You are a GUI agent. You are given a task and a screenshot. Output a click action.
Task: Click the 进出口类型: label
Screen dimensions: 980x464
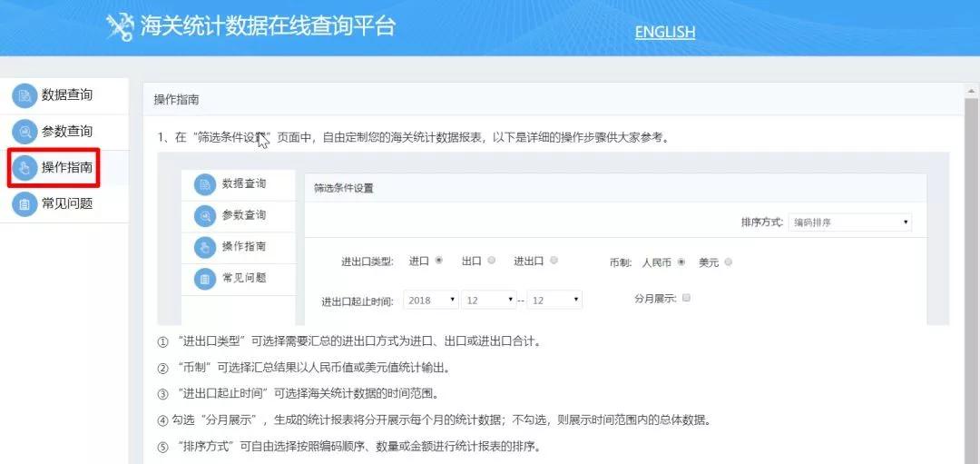coord(367,262)
